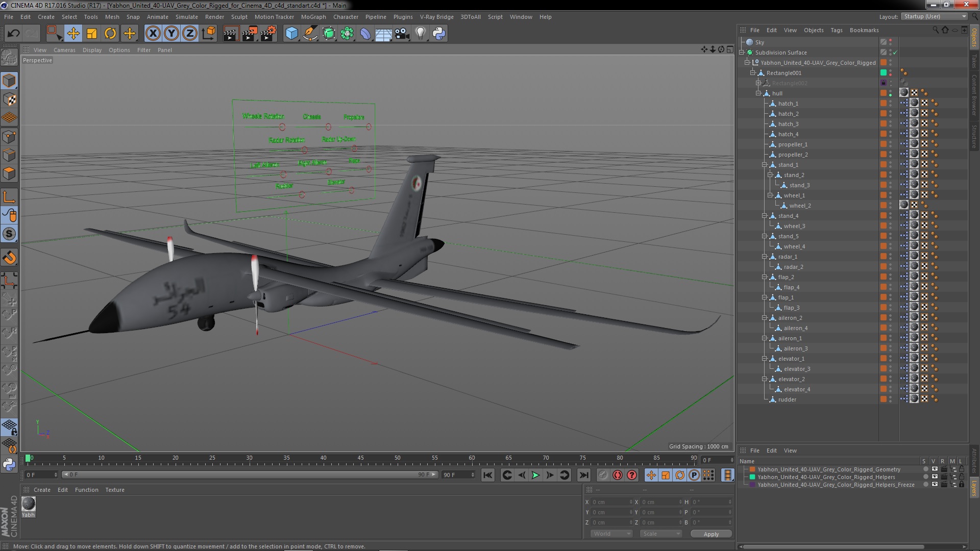This screenshot has width=980, height=551.
Task: Select the Scale tool in top toolbar
Action: point(92,34)
